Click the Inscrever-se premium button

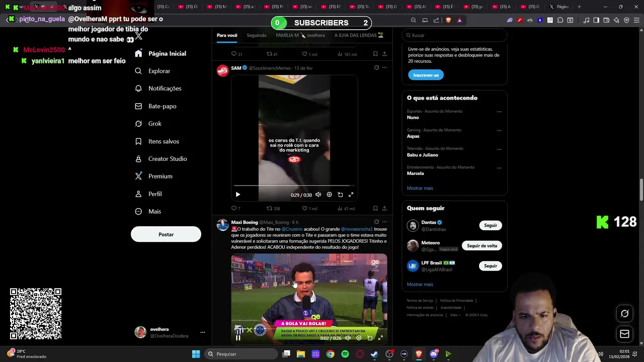coord(426,75)
